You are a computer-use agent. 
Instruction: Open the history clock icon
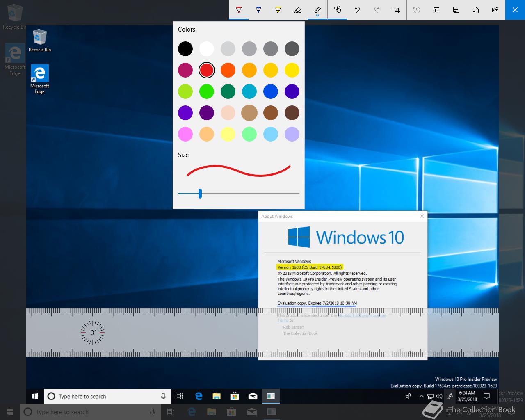pyautogui.click(x=417, y=9)
